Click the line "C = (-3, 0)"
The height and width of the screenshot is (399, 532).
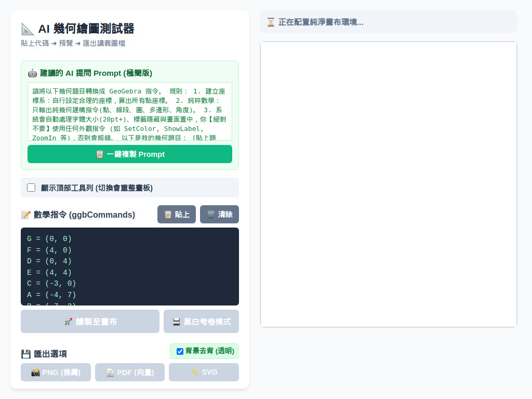coord(51,283)
